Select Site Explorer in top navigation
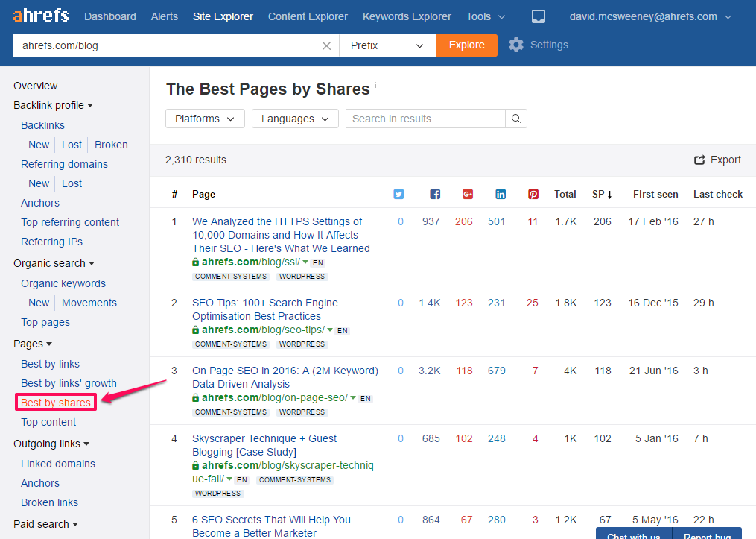Screen dimensions: 756x539 coord(223,16)
